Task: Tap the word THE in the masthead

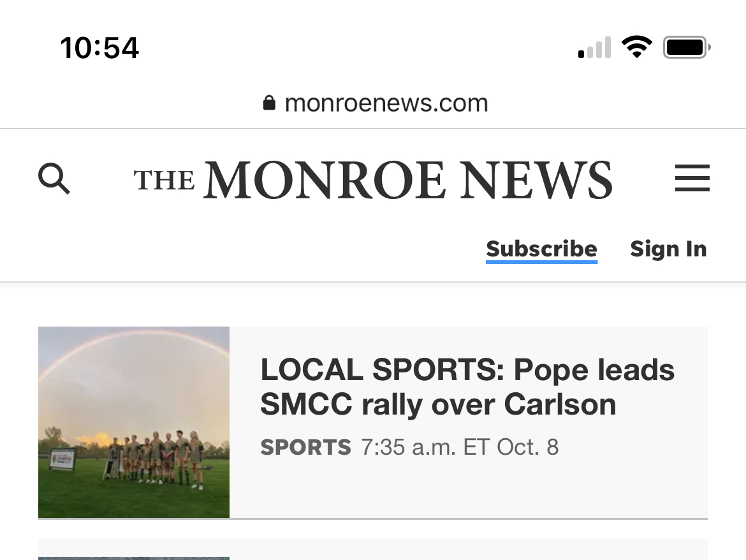Action: click(x=164, y=181)
